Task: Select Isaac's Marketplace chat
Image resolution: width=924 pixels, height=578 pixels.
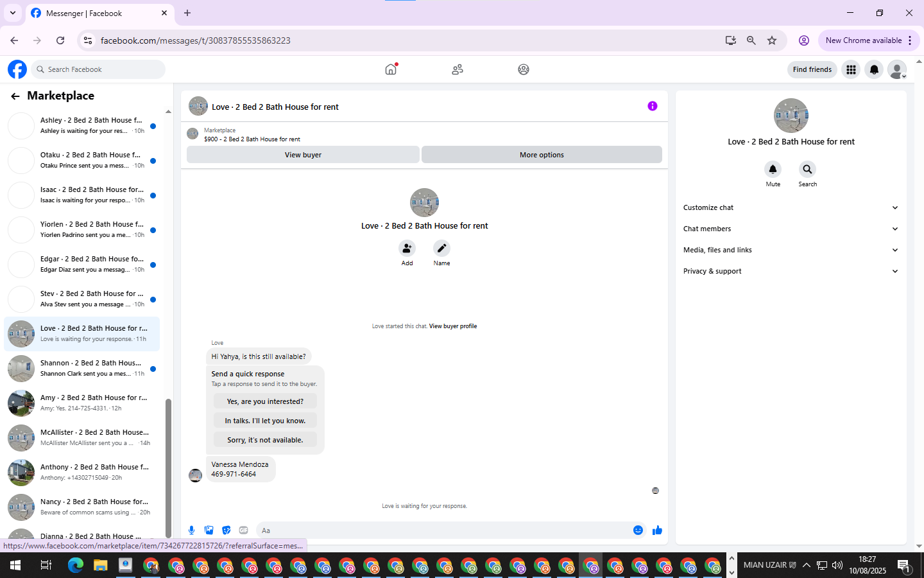Action: (x=82, y=195)
